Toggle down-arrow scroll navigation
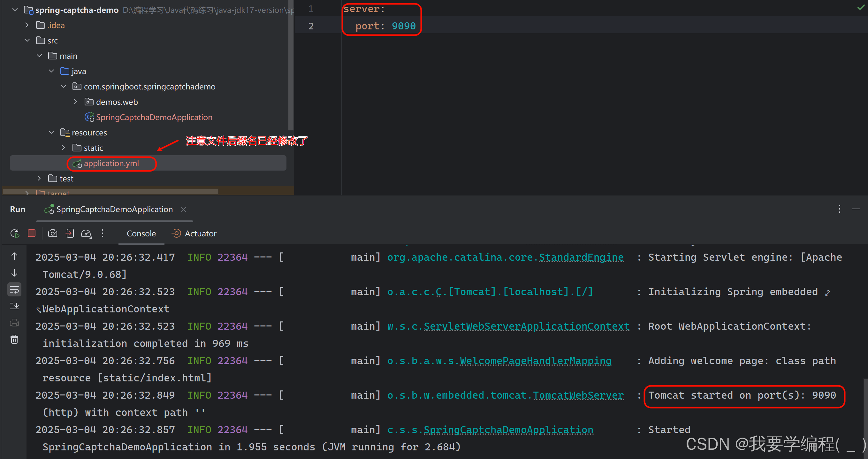Viewport: 868px width, 459px height. point(14,273)
